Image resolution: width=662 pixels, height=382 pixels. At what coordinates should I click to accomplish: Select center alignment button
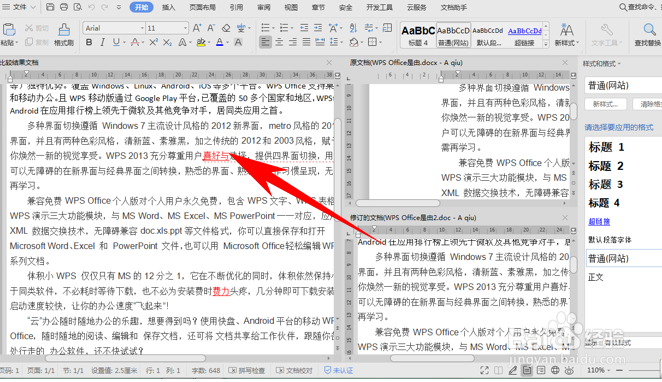279,42
